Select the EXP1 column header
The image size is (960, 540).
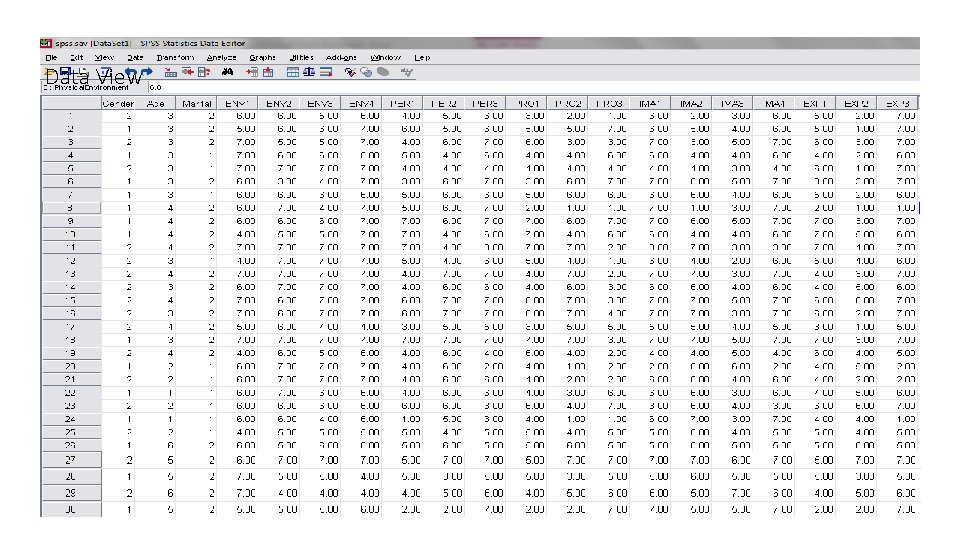click(x=815, y=104)
